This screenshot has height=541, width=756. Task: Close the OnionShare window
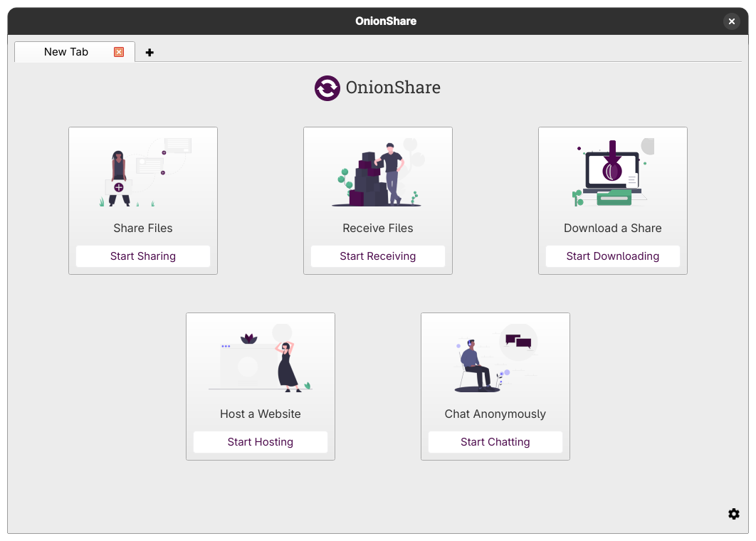pos(731,21)
